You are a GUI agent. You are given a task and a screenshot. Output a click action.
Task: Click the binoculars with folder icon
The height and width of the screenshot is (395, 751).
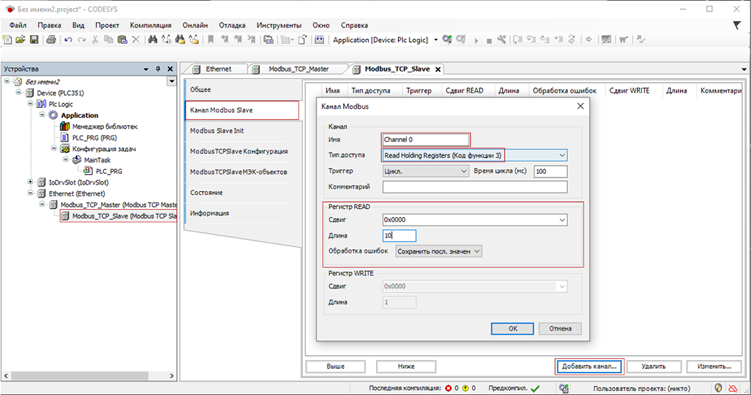coord(180,40)
